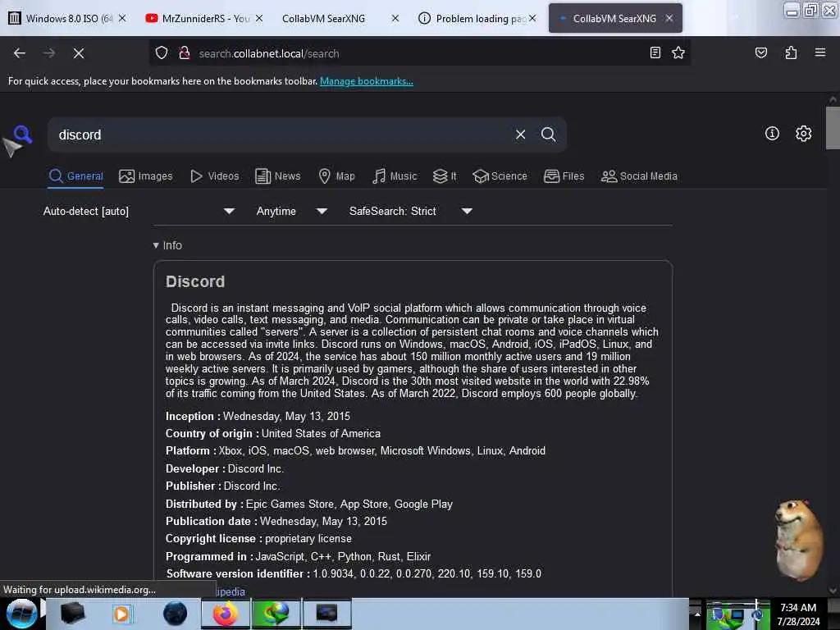Click the Discord infobox heading

pyautogui.click(x=195, y=282)
